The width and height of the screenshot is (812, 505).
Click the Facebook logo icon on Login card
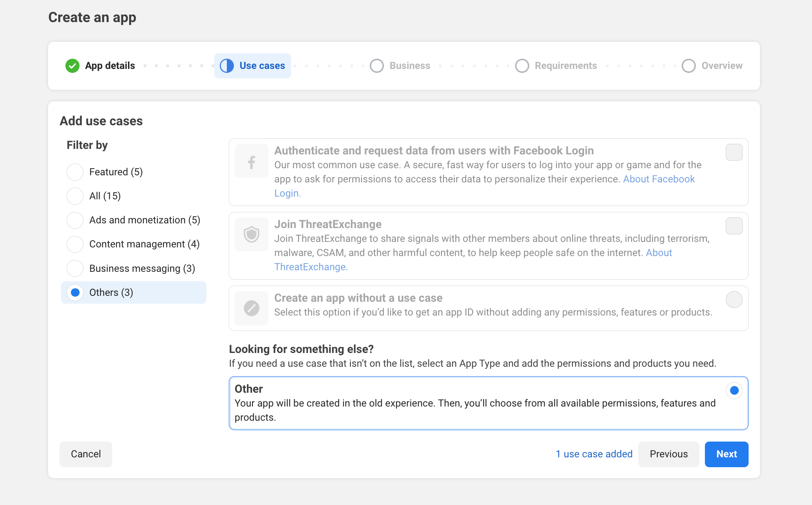(x=252, y=161)
